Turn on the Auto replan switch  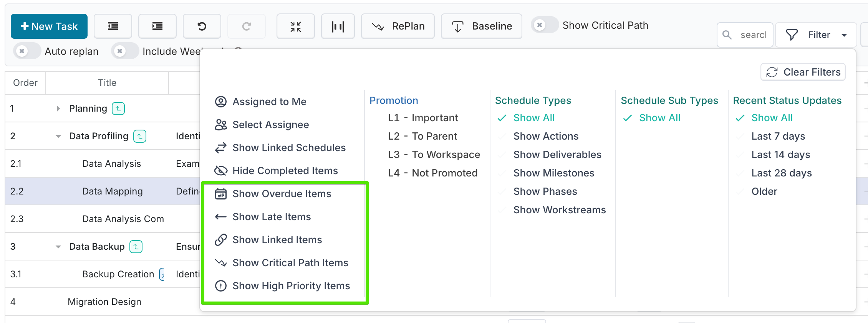(27, 51)
